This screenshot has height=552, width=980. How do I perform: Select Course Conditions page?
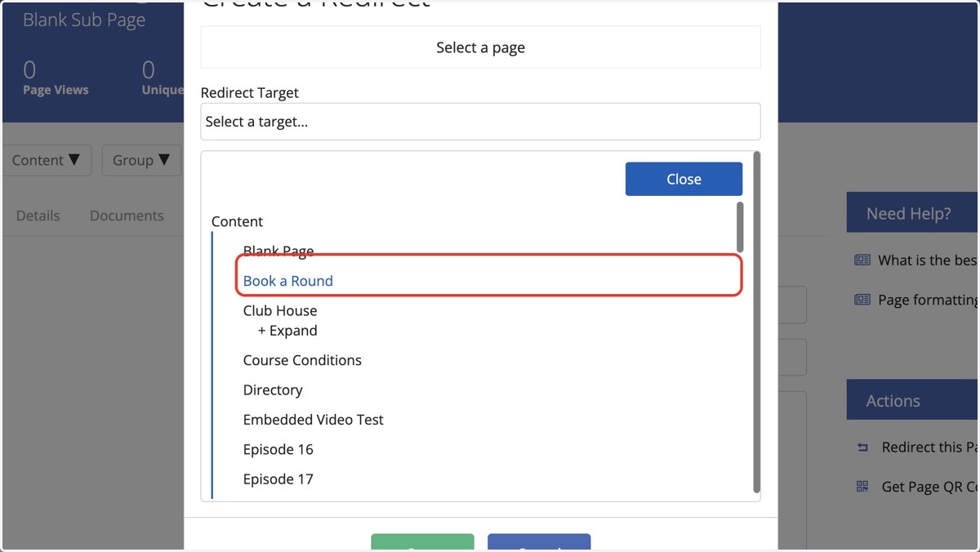[x=302, y=360]
